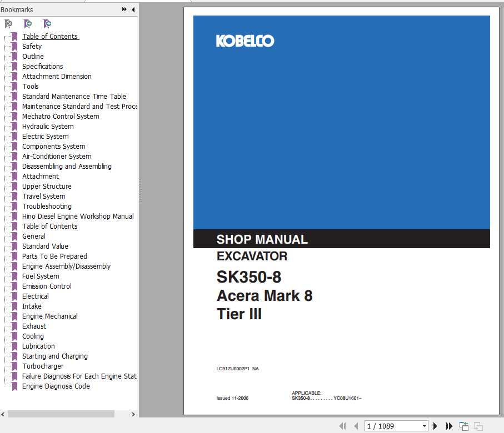Jump to the Intake bookmark
This screenshot has height=433, width=504.
point(32,306)
